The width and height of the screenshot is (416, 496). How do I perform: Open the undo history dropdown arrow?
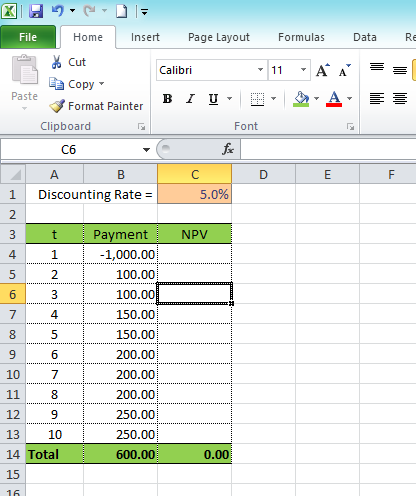coord(72,11)
